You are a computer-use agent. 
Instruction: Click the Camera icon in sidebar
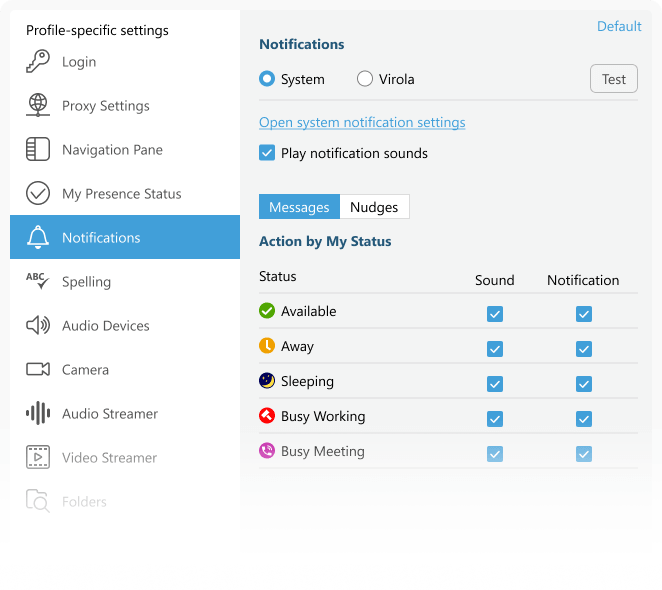38,369
